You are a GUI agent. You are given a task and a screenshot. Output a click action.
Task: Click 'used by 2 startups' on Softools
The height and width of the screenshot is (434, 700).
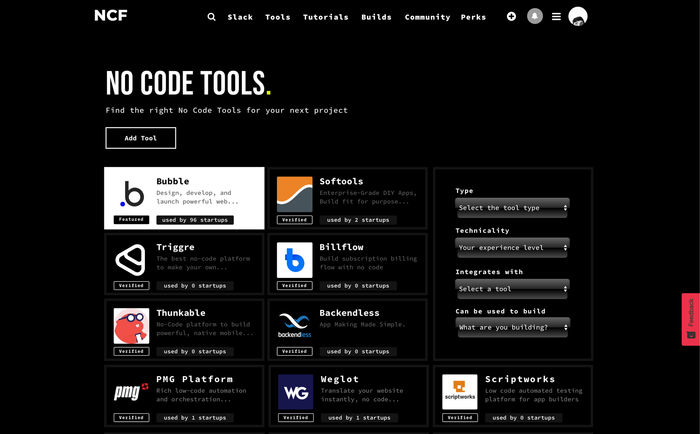coord(358,220)
